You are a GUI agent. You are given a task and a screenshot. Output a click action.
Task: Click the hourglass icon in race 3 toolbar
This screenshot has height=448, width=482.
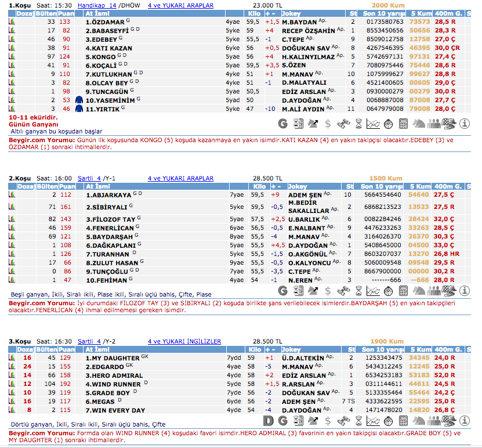[x=358, y=421]
